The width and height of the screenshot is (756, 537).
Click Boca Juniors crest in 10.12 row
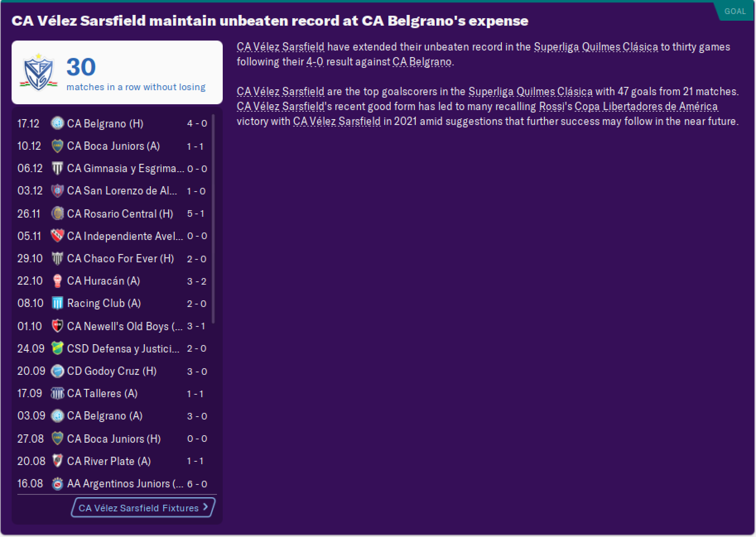(57, 146)
